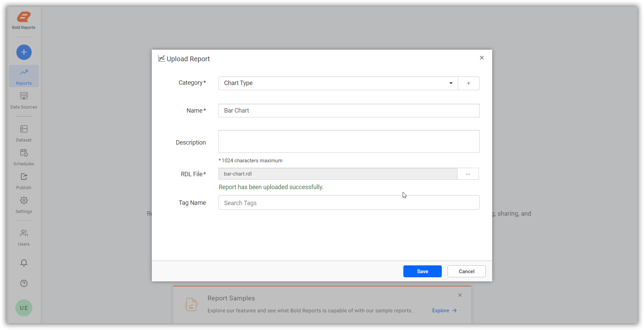
Task: Open Settings from the sidebar
Action: (x=23, y=205)
